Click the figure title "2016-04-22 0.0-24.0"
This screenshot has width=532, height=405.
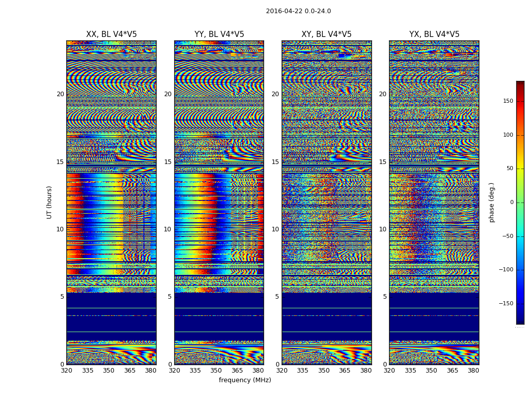pos(298,11)
